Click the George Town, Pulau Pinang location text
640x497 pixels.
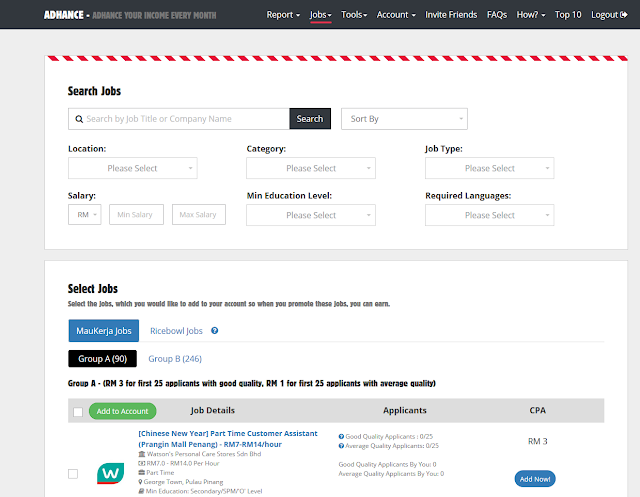[x=183, y=482]
